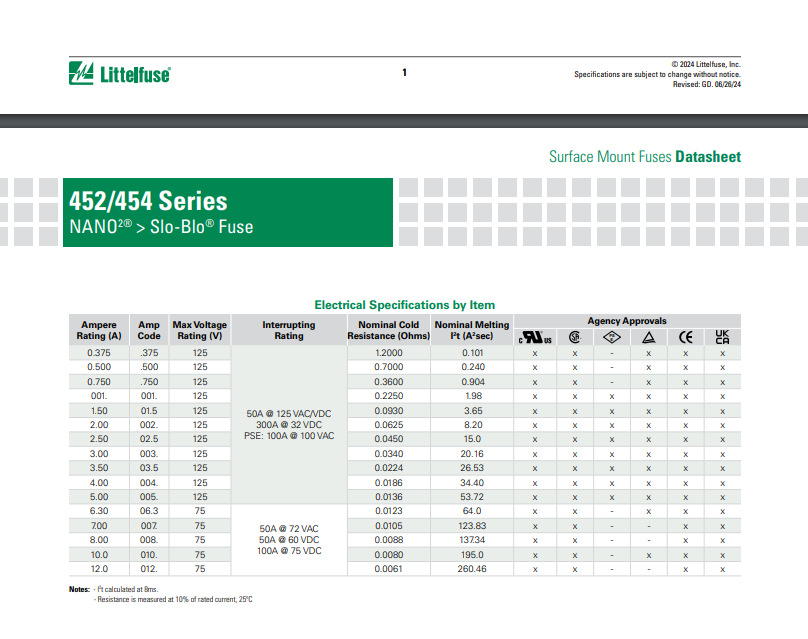
Task: Click the 'Max Voltage Rating (V)' header
Action: pos(200,330)
